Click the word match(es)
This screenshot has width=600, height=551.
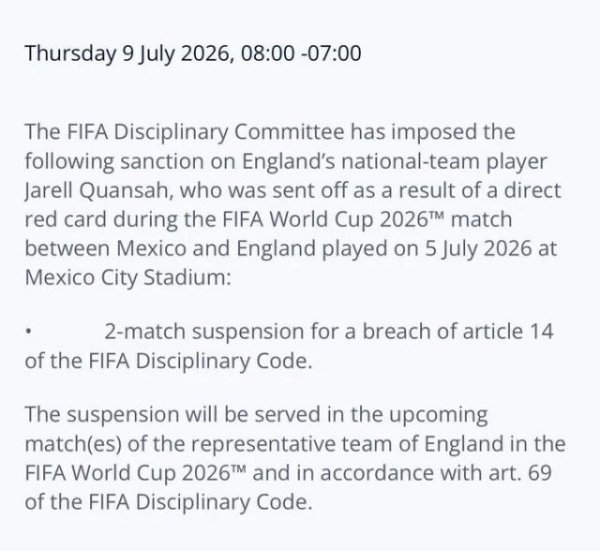73,445
